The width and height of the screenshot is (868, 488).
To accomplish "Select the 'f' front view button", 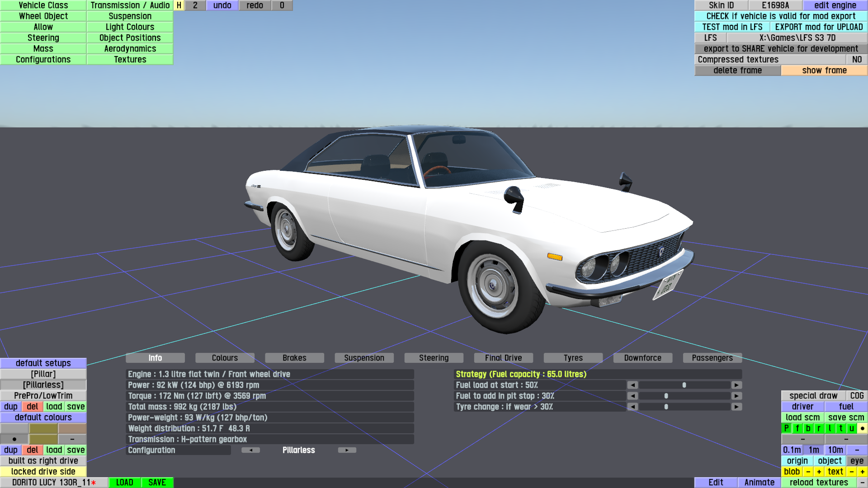I will click(x=797, y=428).
